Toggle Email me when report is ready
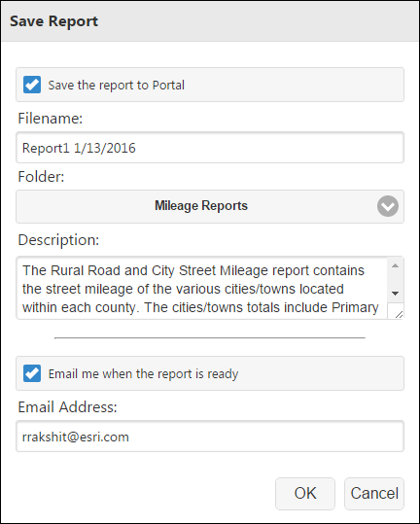Viewport: 420px width, 524px height. point(32,373)
